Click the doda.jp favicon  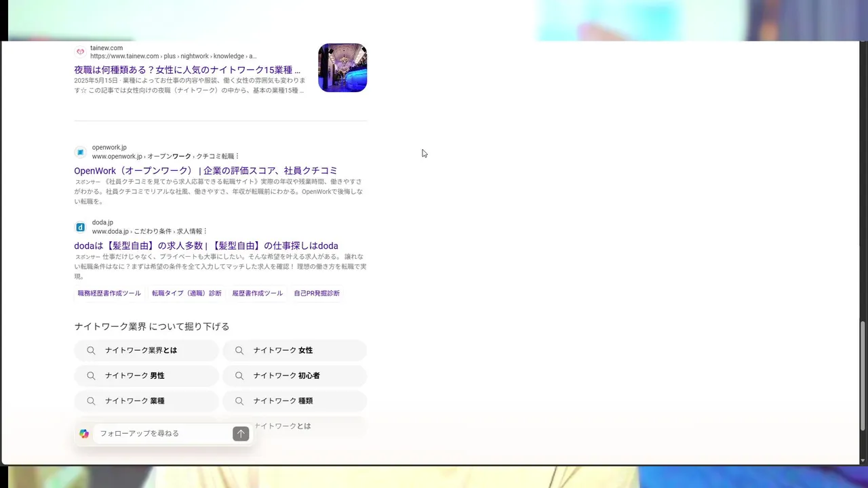(x=80, y=227)
